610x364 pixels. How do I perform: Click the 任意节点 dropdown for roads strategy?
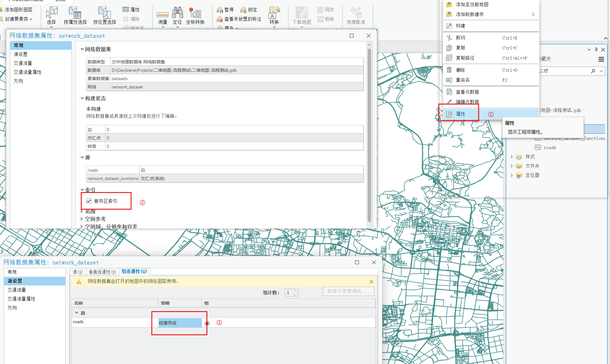(x=179, y=322)
